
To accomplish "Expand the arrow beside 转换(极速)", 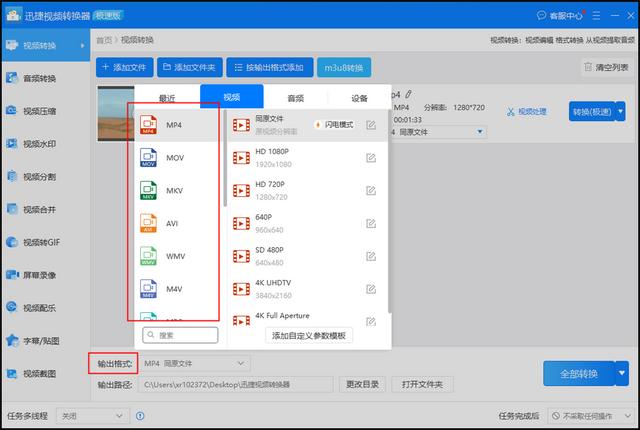I will click(x=620, y=111).
